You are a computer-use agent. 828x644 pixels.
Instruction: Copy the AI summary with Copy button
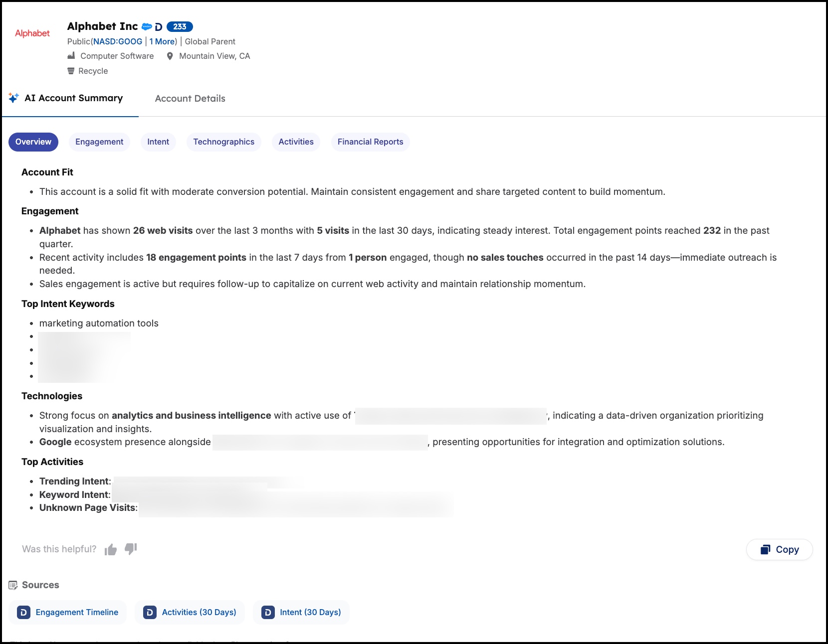coord(780,550)
